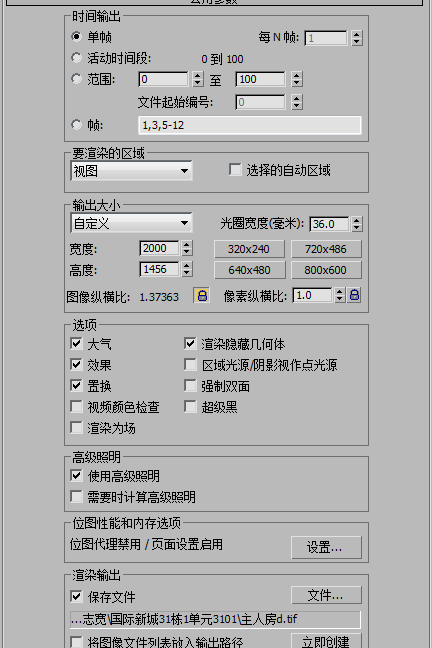Open the 自定义 output size dropdown

131,224
